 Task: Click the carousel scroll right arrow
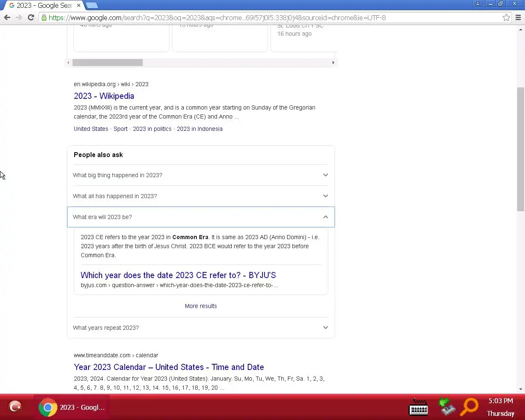[x=333, y=63]
